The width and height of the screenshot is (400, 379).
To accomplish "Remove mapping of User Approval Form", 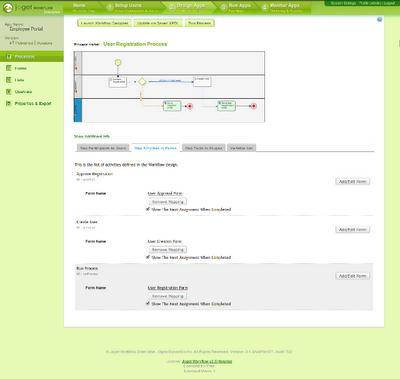I will coord(168,202).
